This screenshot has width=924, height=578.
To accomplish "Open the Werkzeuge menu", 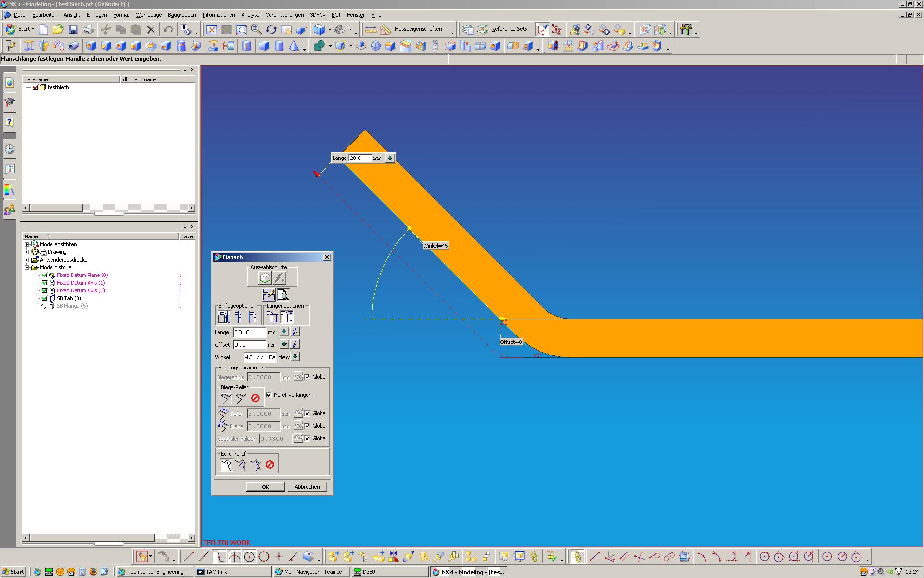I will point(149,15).
